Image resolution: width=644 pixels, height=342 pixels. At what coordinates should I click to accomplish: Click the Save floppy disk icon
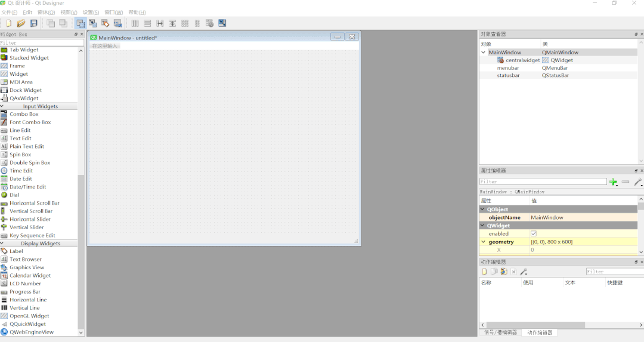(x=34, y=23)
